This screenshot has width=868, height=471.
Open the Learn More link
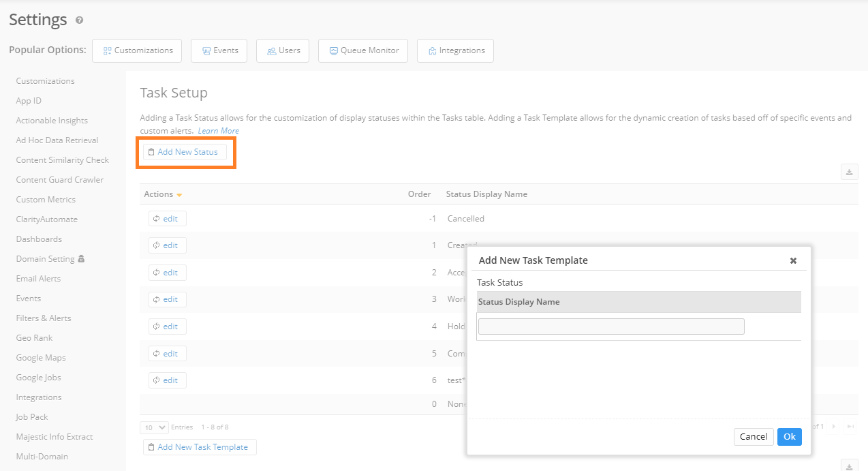pyautogui.click(x=218, y=131)
